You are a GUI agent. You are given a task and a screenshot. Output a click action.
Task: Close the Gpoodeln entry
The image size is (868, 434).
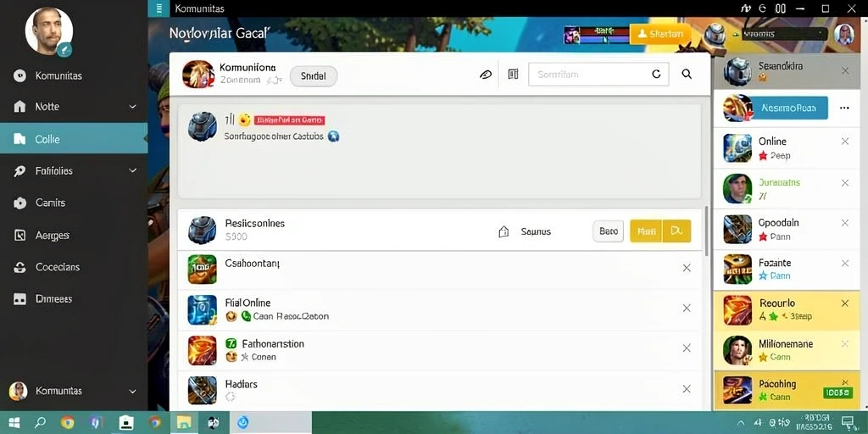(845, 223)
